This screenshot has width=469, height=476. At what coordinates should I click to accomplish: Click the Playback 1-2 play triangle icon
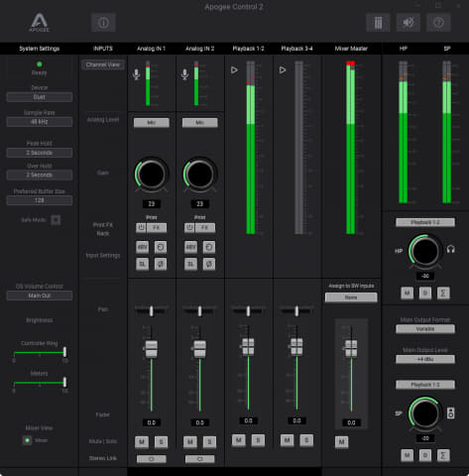[x=234, y=70]
